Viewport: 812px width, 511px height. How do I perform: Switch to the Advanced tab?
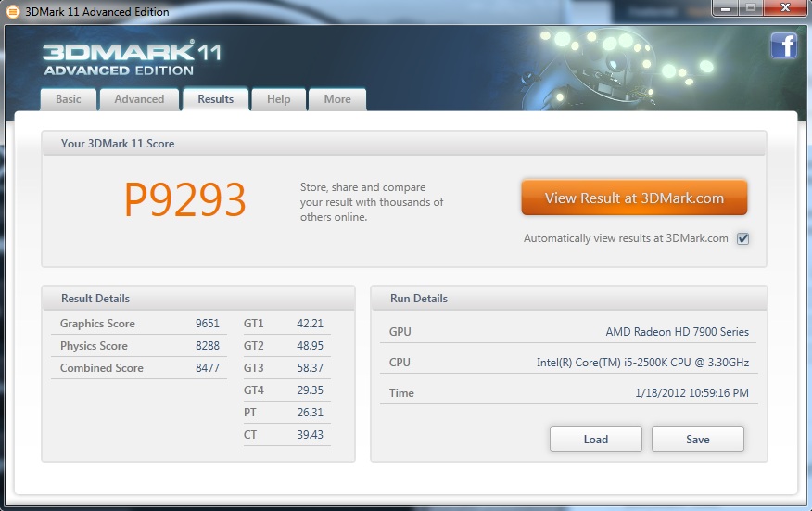tap(139, 99)
